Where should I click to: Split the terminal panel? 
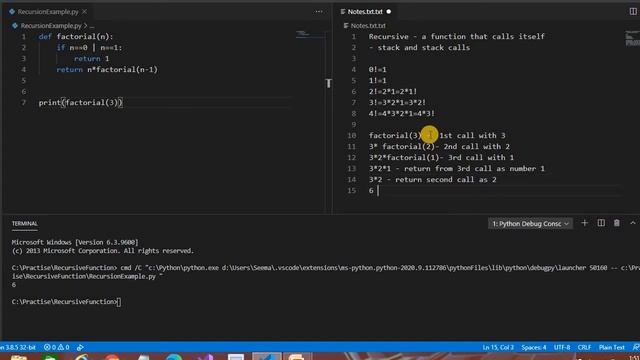pos(601,223)
